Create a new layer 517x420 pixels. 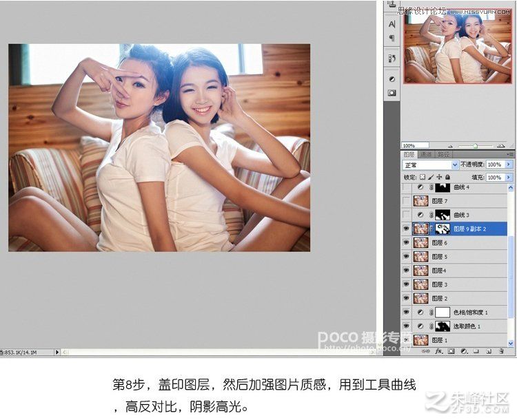coord(488,351)
